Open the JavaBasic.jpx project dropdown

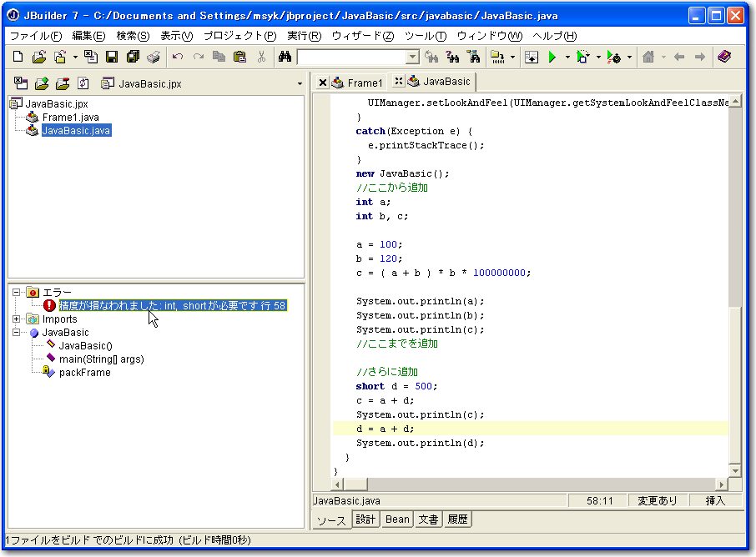click(x=300, y=84)
